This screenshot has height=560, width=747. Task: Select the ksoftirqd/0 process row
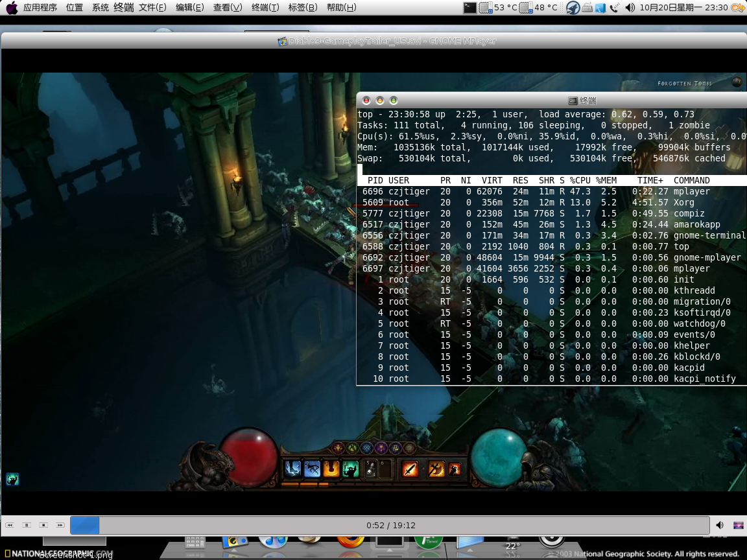(x=552, y=312)
